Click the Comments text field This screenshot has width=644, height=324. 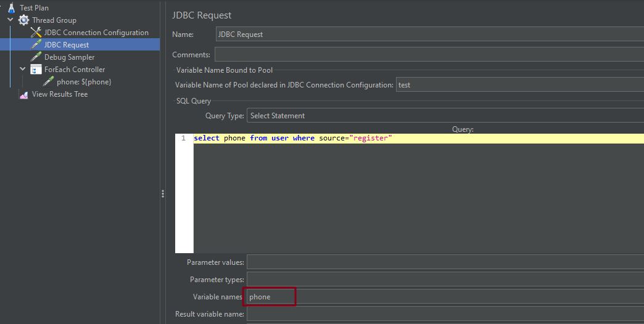(429, 55)
